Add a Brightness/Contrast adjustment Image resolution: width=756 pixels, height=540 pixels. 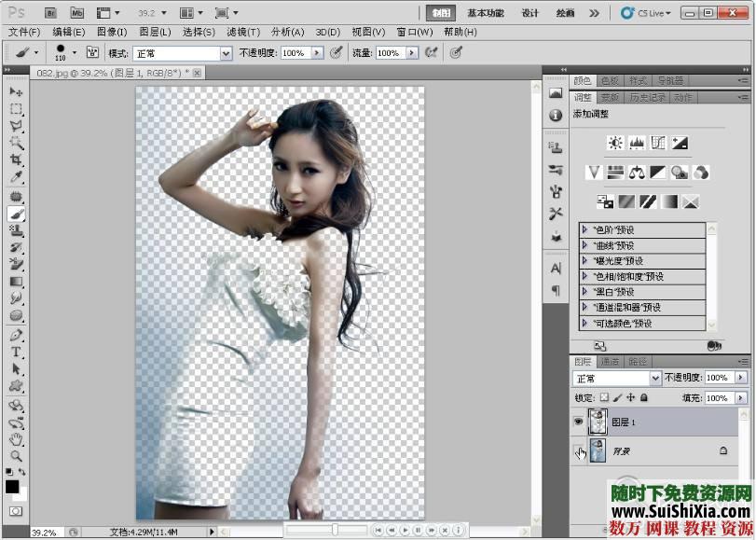(614, 143)
